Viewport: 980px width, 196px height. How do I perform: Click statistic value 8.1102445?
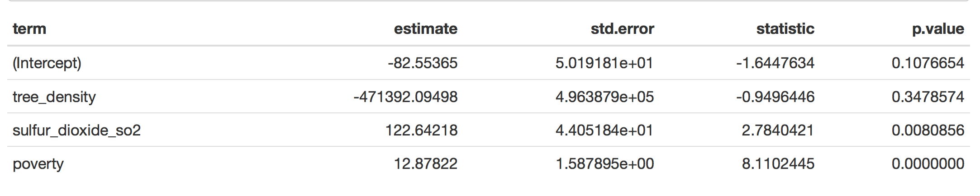pyautogui.click(x=778, y=163)
